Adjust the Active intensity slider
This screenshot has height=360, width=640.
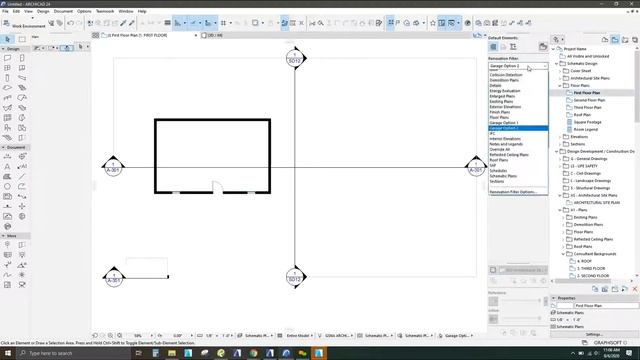pos(521,318)
